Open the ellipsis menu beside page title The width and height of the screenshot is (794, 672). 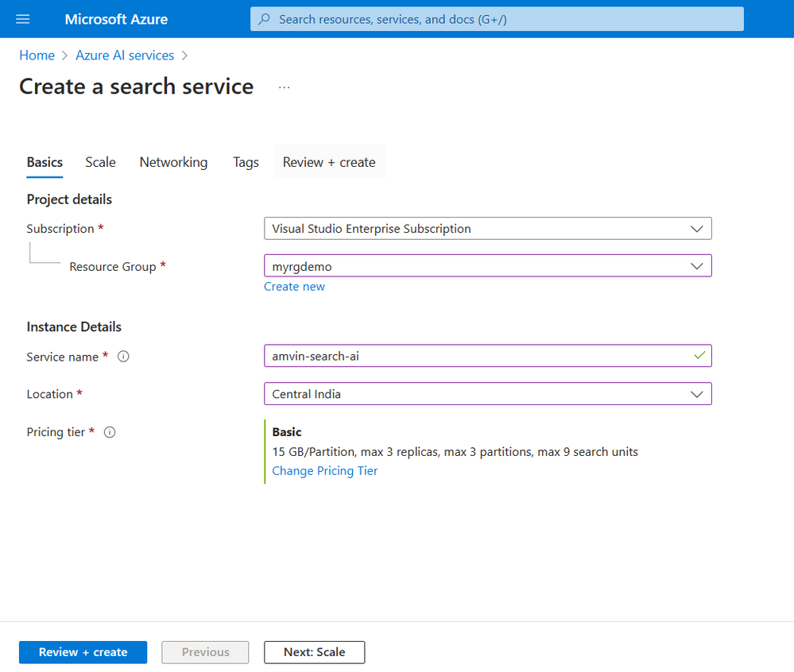click(284, 87)
